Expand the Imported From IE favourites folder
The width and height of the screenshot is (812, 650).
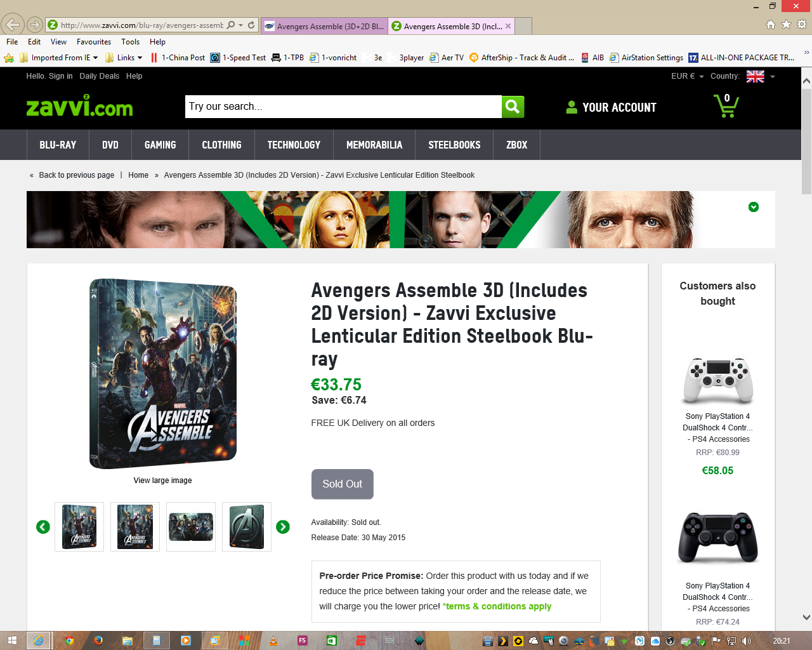[59, 58]
